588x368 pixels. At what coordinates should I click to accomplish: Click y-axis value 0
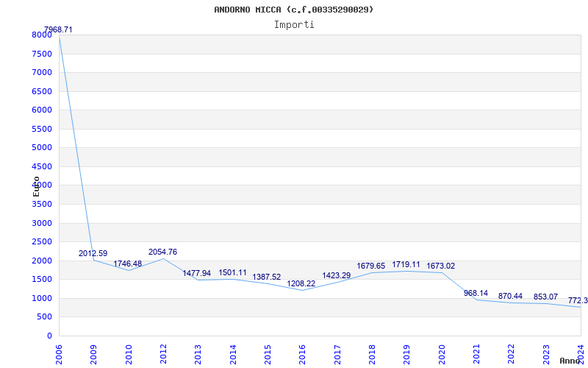click(x=49, y=336)
